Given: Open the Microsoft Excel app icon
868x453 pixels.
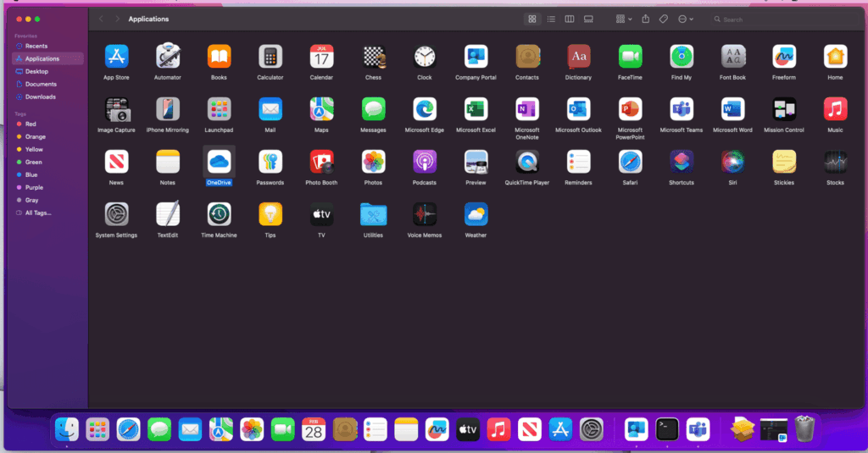Looking at the screenshot, I should [476, 109].
